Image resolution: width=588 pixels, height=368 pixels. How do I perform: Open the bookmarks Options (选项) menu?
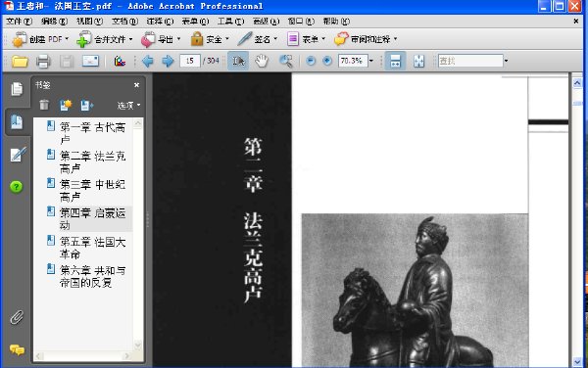[x=128, y=105]
